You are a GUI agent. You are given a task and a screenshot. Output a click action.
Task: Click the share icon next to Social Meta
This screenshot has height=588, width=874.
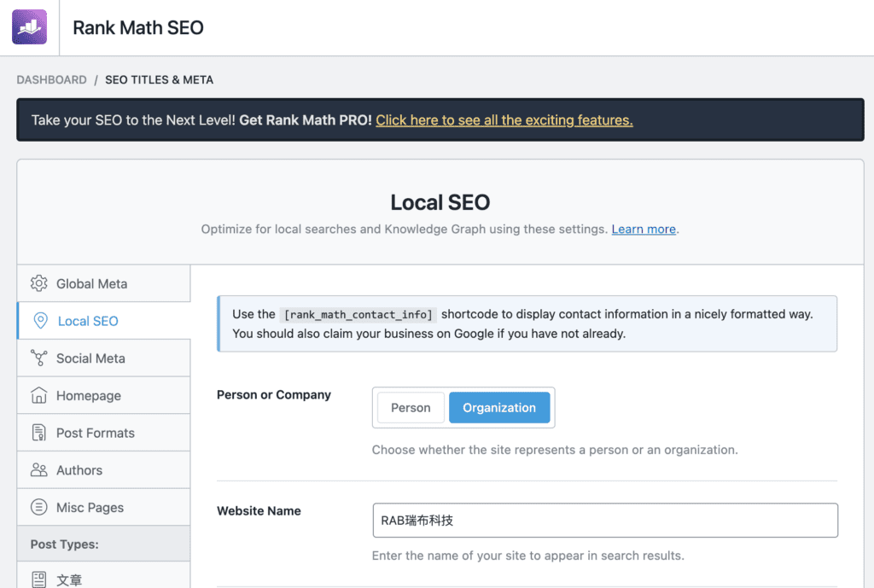39,358
